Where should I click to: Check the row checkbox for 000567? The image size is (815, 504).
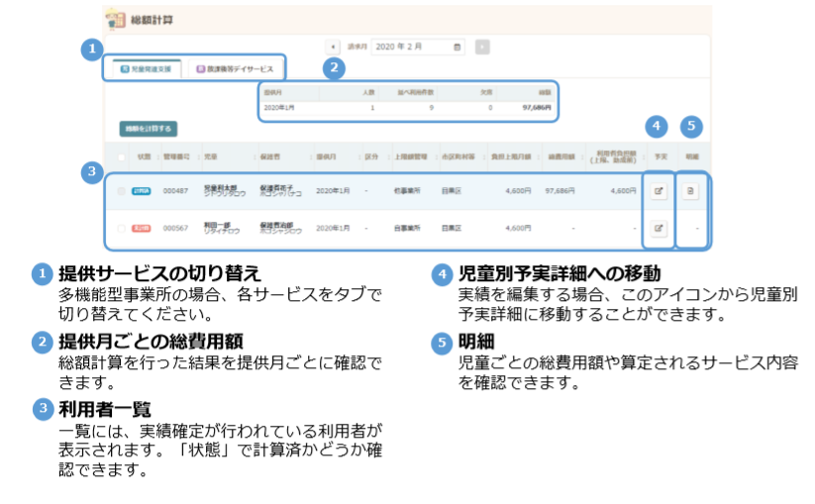[122, 228]
